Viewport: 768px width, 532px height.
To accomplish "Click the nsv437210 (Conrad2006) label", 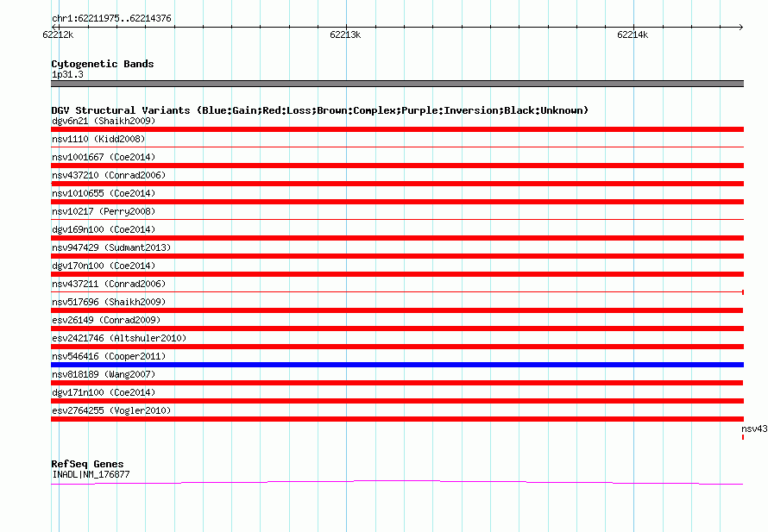I will point(109,175).
